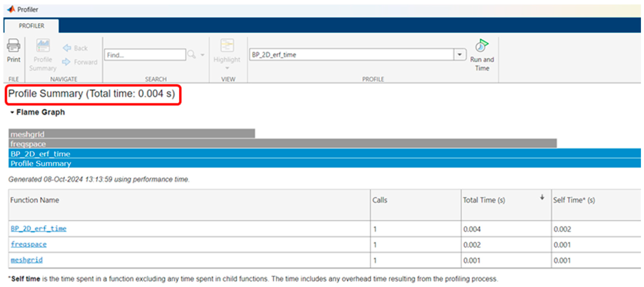Click the Highlight view icon
Screen dimensions: 644x287
pos(227,45)
